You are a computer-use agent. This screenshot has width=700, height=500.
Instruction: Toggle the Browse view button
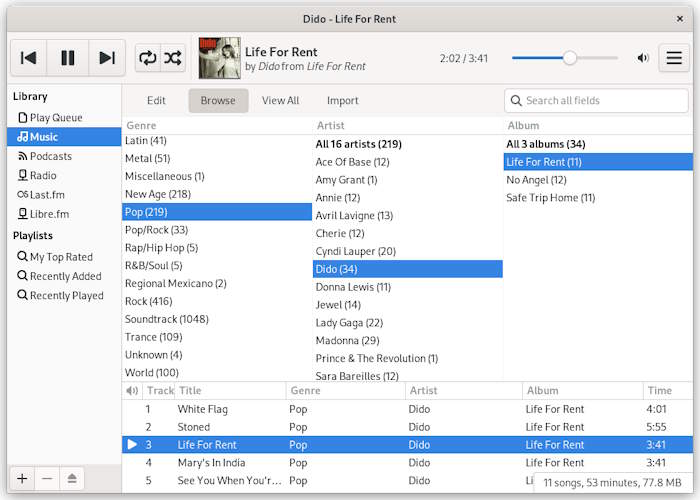[x=218, y=100]
